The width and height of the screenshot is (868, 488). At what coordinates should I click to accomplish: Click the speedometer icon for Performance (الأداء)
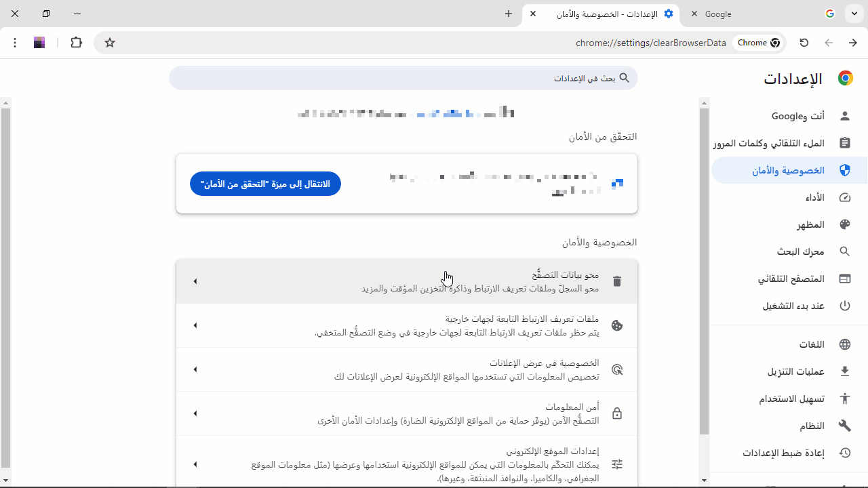pos(845,197)
